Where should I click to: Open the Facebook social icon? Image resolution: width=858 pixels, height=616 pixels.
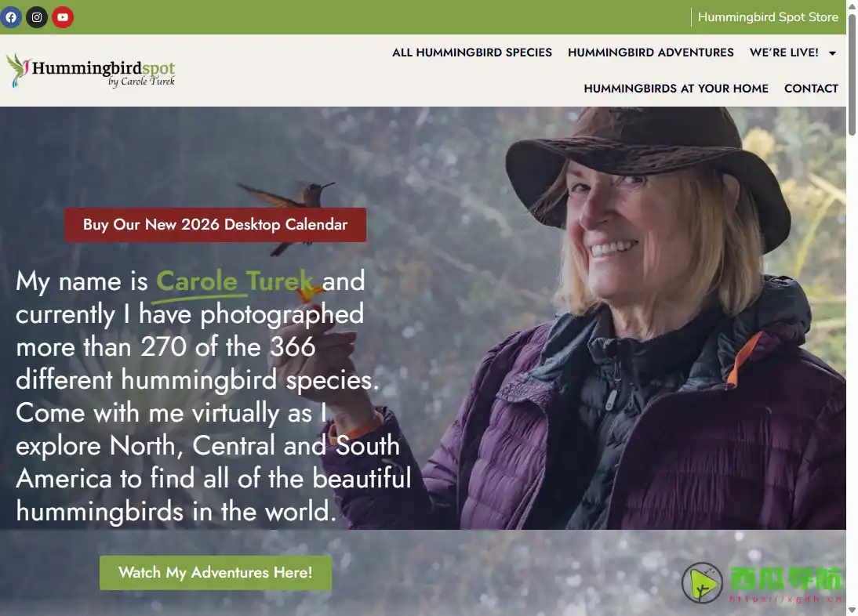[11, 17]
